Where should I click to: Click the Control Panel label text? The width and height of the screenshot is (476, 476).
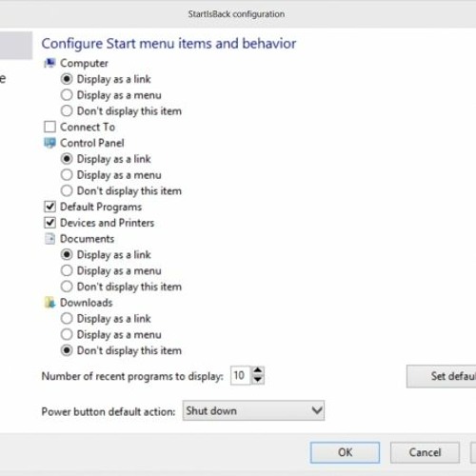[x=92, y=143]
